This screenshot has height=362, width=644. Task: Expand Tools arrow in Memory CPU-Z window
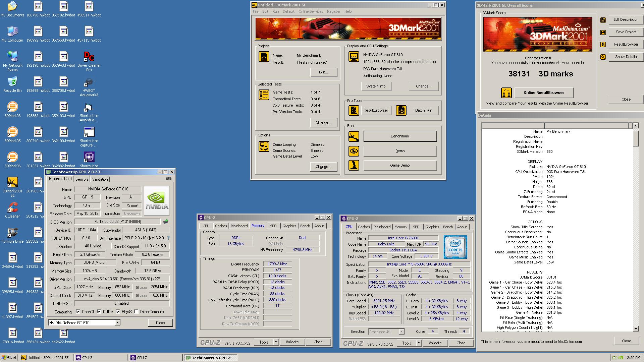276,342
